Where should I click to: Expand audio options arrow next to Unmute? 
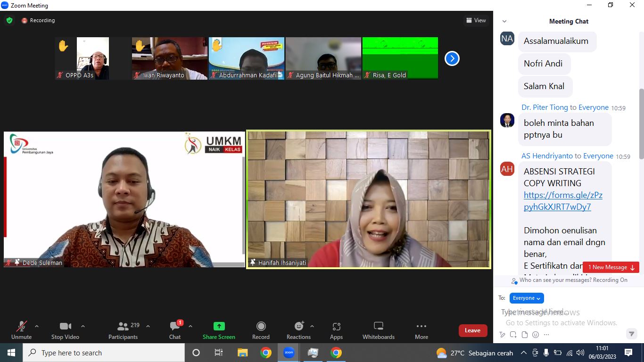[37, 326]
